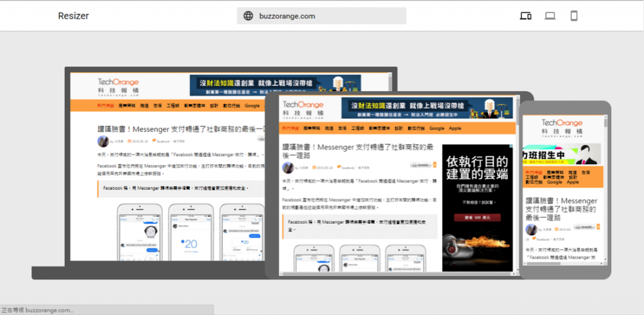The width and height of the screenshot is (644, 315).
Task: Click the red 500 dollar ad button
Action: coord(477,218)
